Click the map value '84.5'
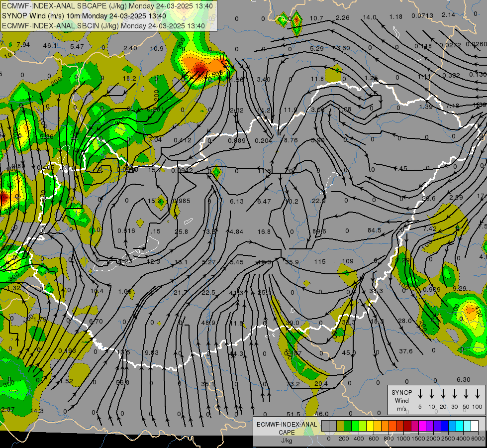The height and width of the screenshot is (448, 487). pos(374,230)
